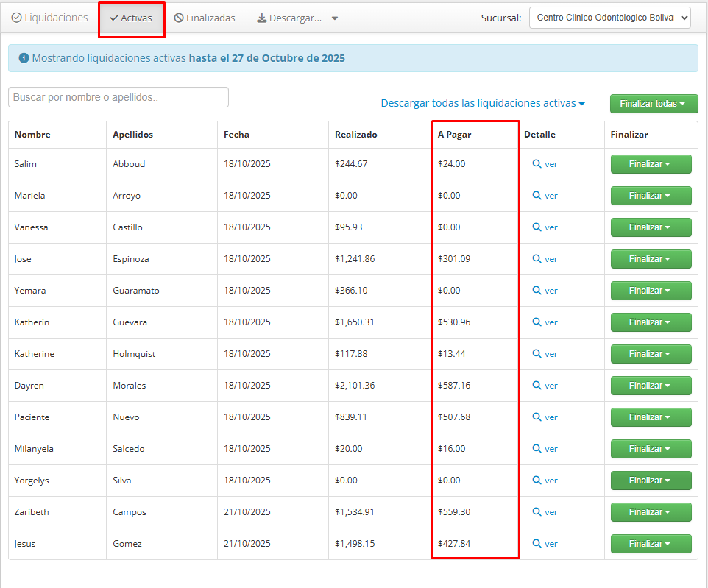This screenshot has width=708, height=588.
Task: Click the 21/10/2025 date for Jesus Gomez
Action: [x=247, y=543]
